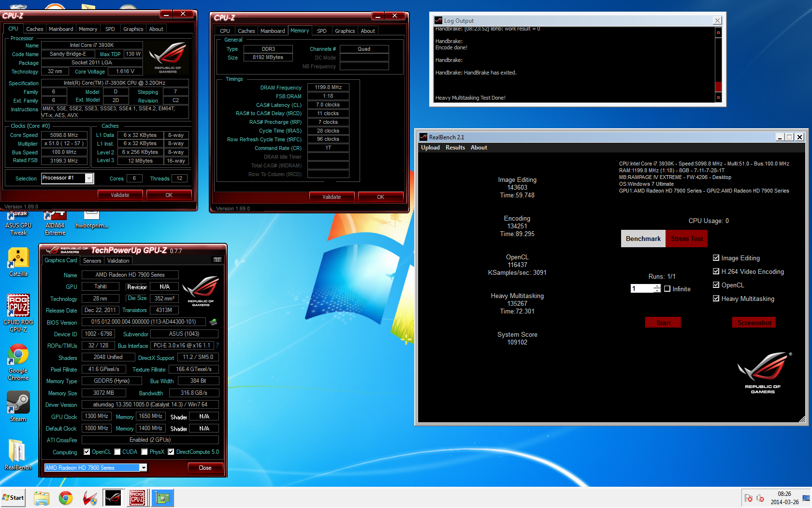This screenshot has height=508, width=812.
Task: Toggle the OpenCL checkbox in RealBench
Action: (716, 285)
